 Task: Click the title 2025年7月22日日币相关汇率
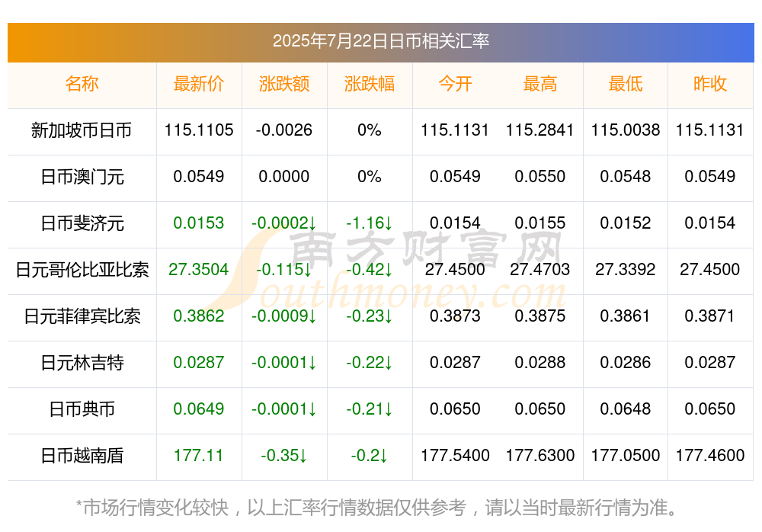(x=380, y=41)
